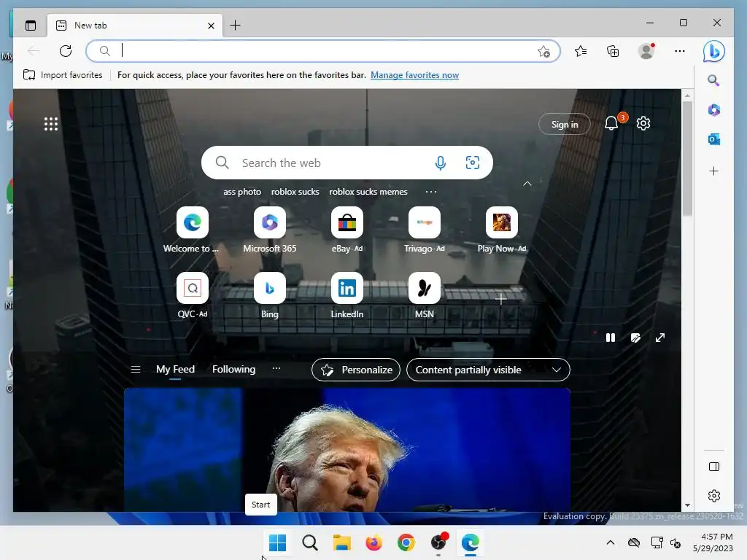Add a new quick link site
The image size is (747, 560).
pyautogui.click(x=500, y=299)
